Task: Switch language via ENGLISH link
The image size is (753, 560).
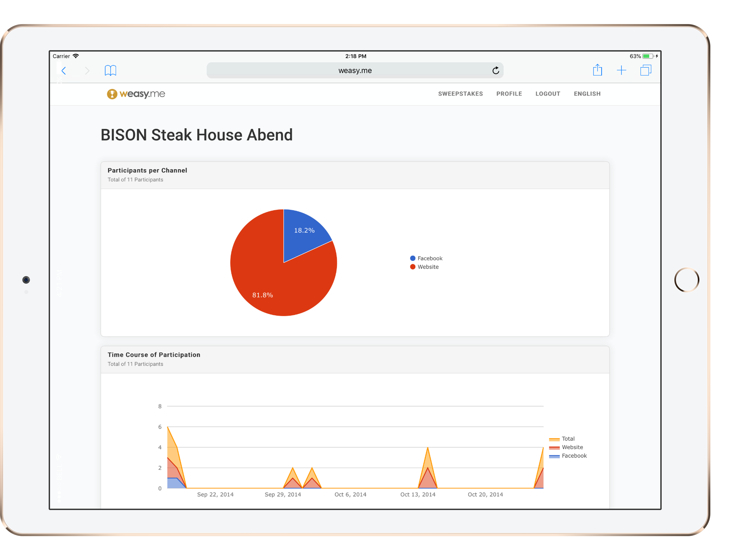Action: tap(587, 94)
